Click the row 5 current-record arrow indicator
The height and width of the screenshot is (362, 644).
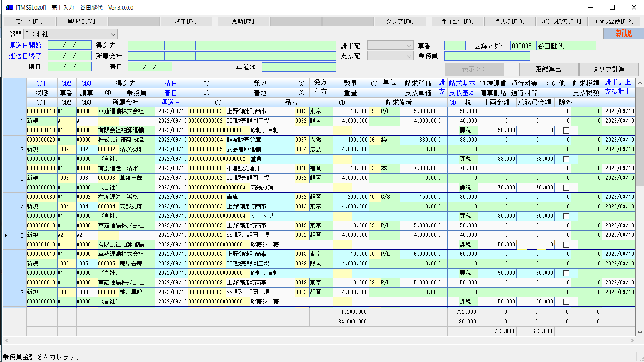coord(6,235)
